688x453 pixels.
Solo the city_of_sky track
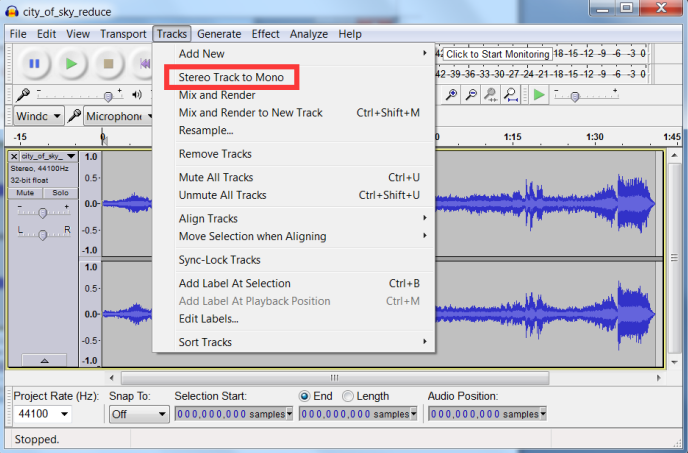coord(60,192)
